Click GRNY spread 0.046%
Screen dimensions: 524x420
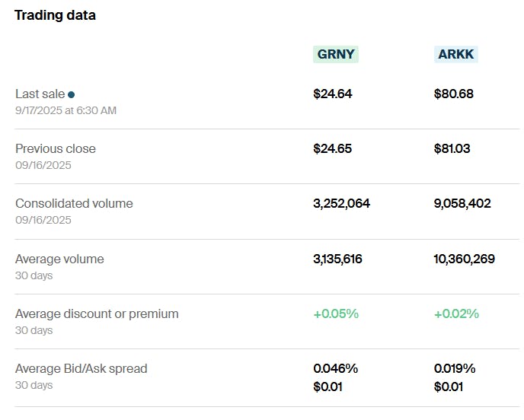[x=336, y=368]
